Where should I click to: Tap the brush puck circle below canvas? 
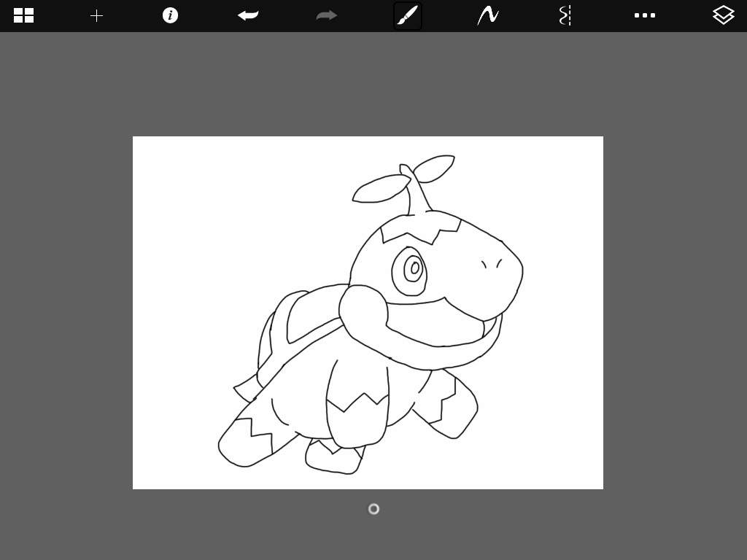coord(374,509)
